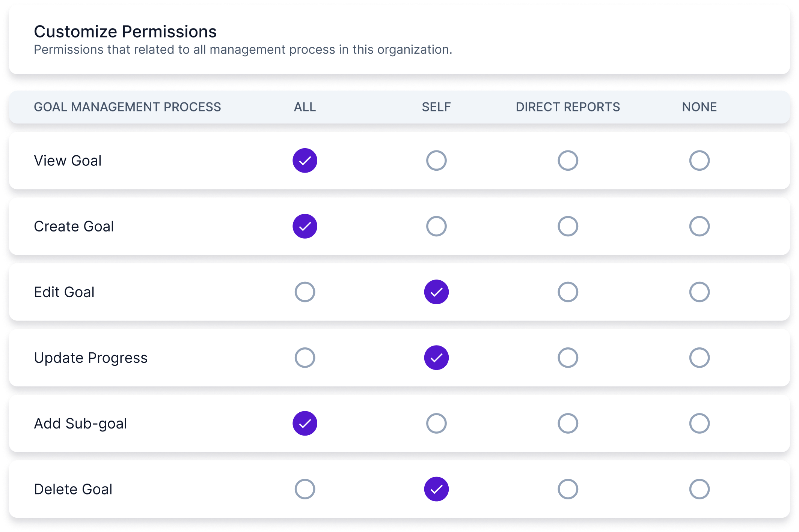Enable Update Progress for All
This screenshot has height=532, width=799.
point(305,358)
